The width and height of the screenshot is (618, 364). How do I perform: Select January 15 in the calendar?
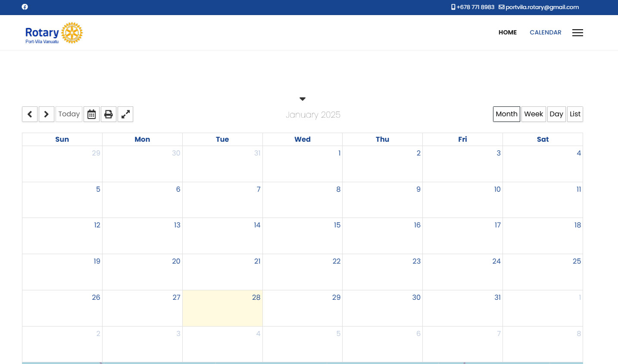coord(303,236)
